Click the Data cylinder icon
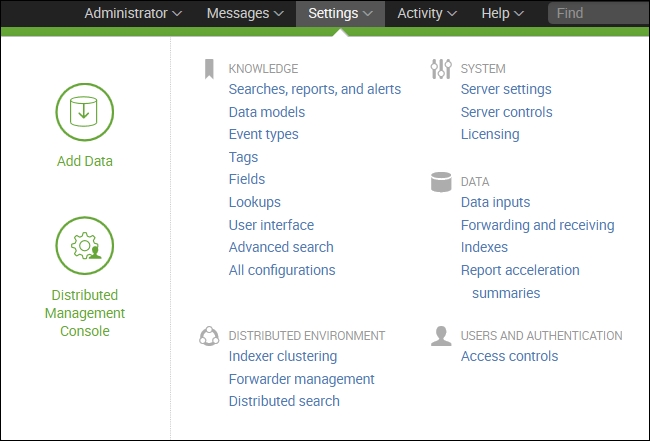Viewport: 650px width, 441px height. 440,182
